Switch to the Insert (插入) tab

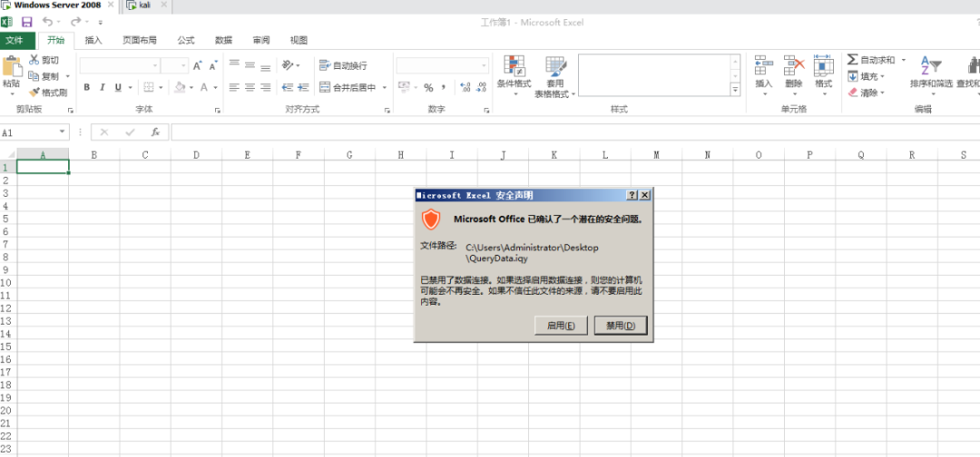[x=93, y=40]
